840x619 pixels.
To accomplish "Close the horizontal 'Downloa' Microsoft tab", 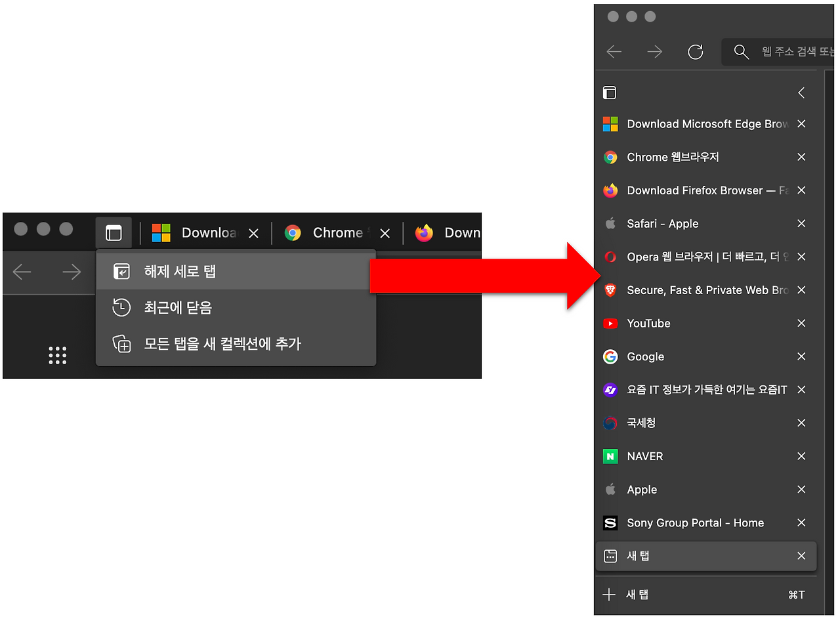I will point(254,233).
